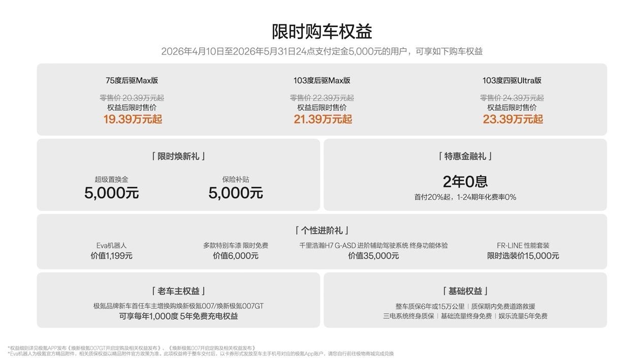Open the 限时焕新礼 section heading
Screen dimensions: 644x363
[x=178, y=156]
